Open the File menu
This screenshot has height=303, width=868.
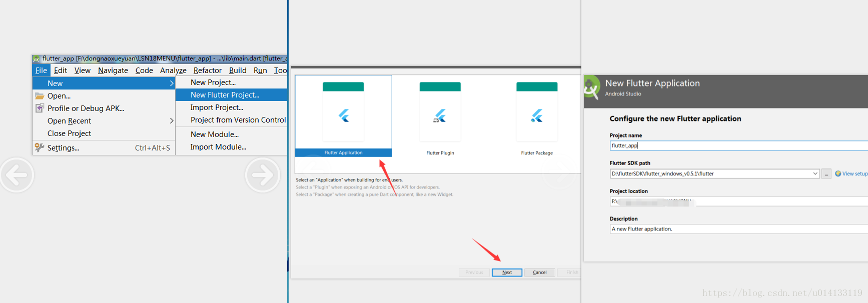pos(41,70)
